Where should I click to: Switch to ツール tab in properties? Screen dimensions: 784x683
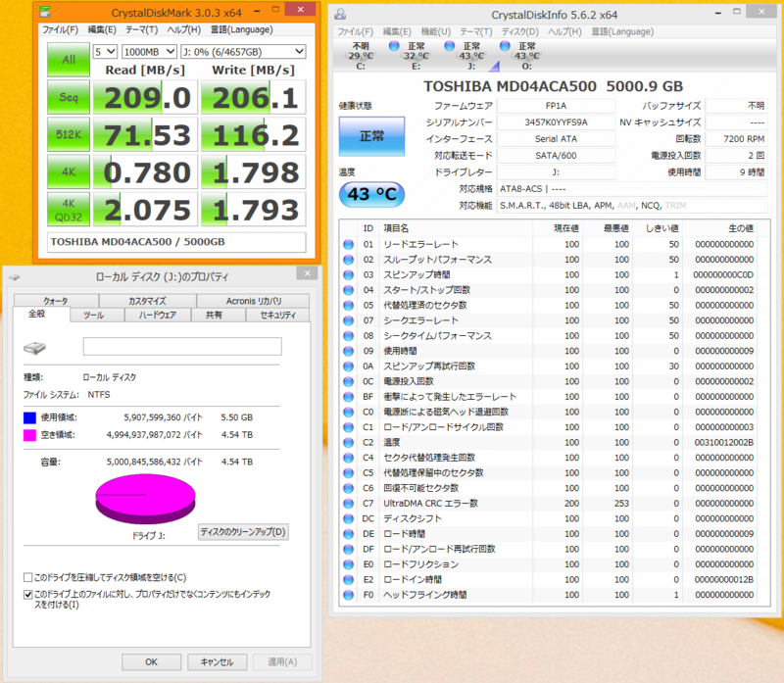93,315
